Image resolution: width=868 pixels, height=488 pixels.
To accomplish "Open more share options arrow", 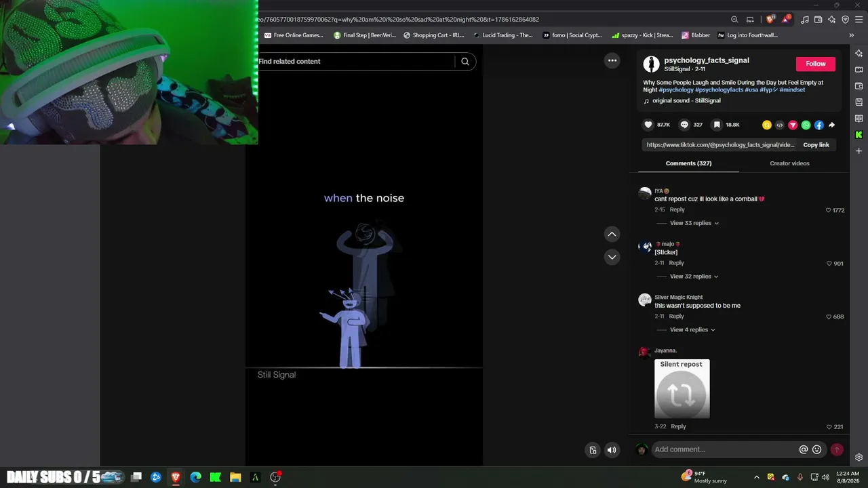I will (x=832, y=125).
